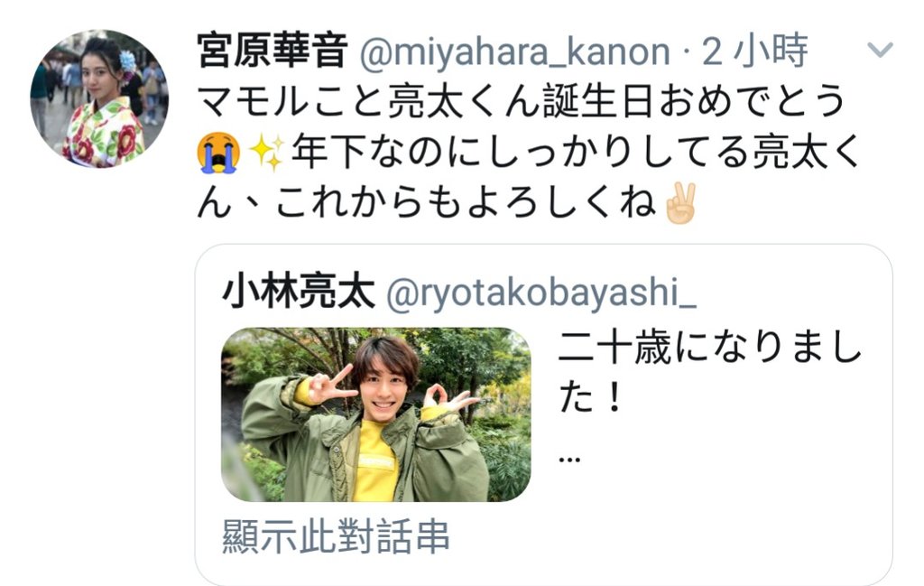Open the 宮原華音 display name
The width and height of the screenshot is (924, 586).
point(272,51)
